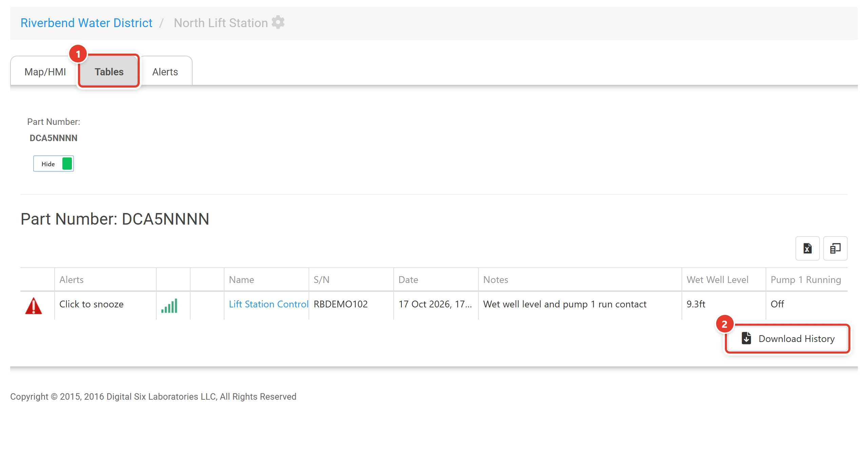Toggle the Hide switch for DCA5NNNN
The width and height of the screenshot is (868, 475).
click(54, 164)
